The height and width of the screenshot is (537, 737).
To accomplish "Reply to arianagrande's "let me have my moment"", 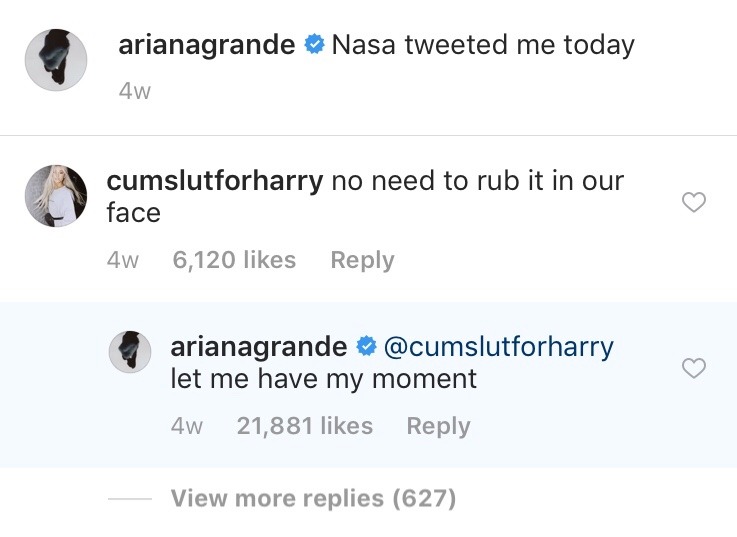I will (x=438, y=426).
